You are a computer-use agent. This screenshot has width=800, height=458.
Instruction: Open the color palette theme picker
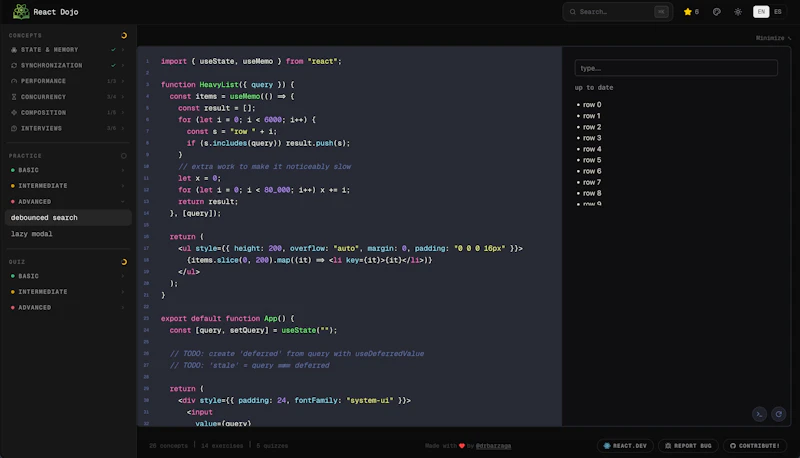(x=716, y=12)
